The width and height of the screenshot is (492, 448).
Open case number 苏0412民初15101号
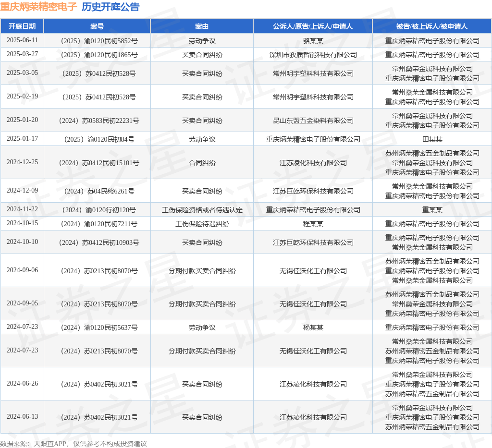pyautogui.click(x=97, y=163)
